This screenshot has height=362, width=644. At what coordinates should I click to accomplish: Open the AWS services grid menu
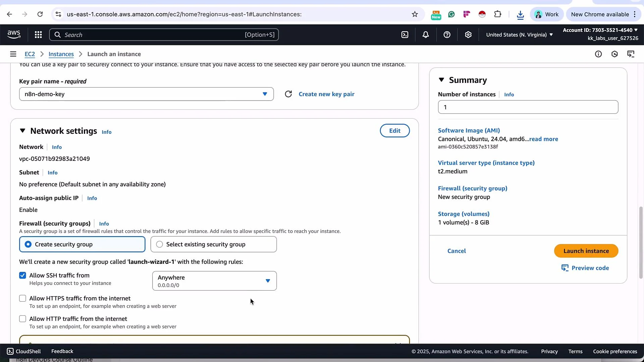(38, 35)
